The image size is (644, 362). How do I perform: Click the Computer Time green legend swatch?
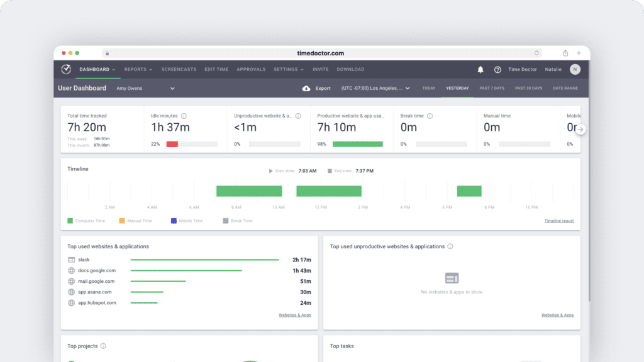click(x=70, y=220)
